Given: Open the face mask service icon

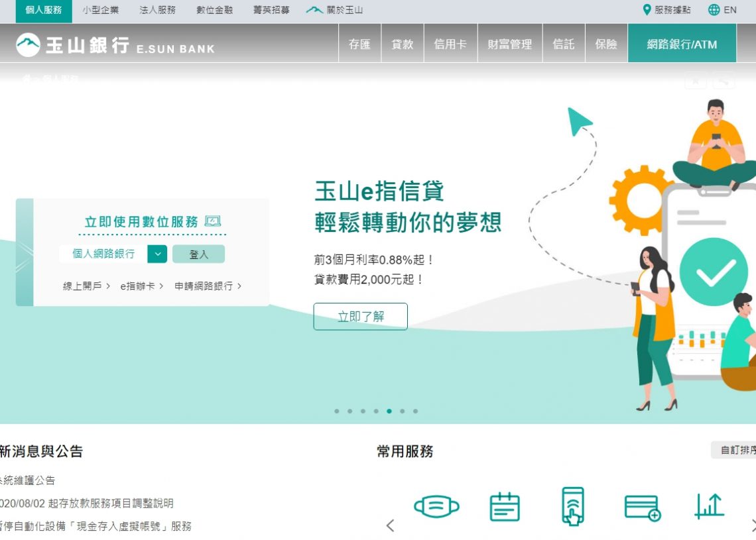Looking at the screenshot, I should coord(436,506).
